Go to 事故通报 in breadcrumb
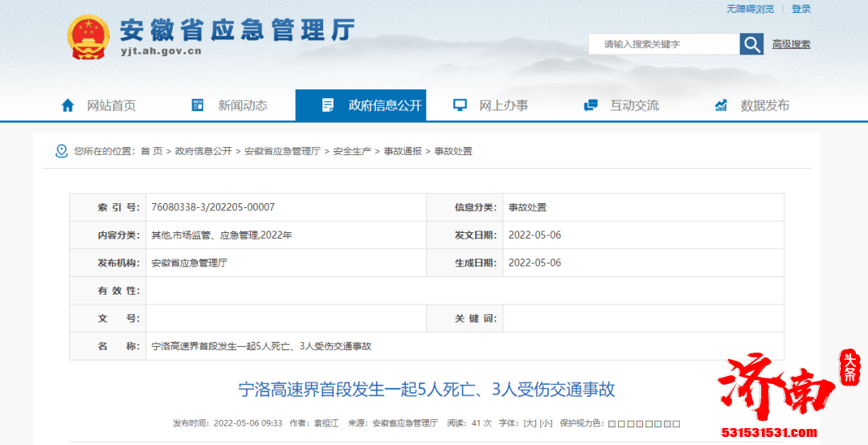Screen dimensions: 868x445 pos(402,151)
